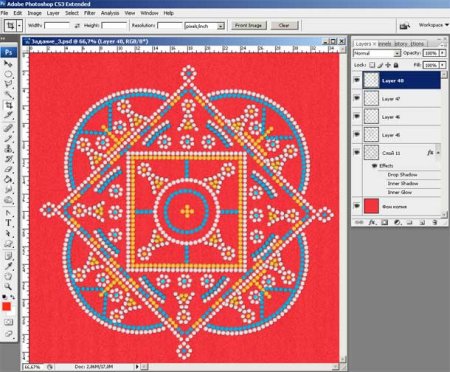Hide the red background layer with its eye icon

click(357, 206)
